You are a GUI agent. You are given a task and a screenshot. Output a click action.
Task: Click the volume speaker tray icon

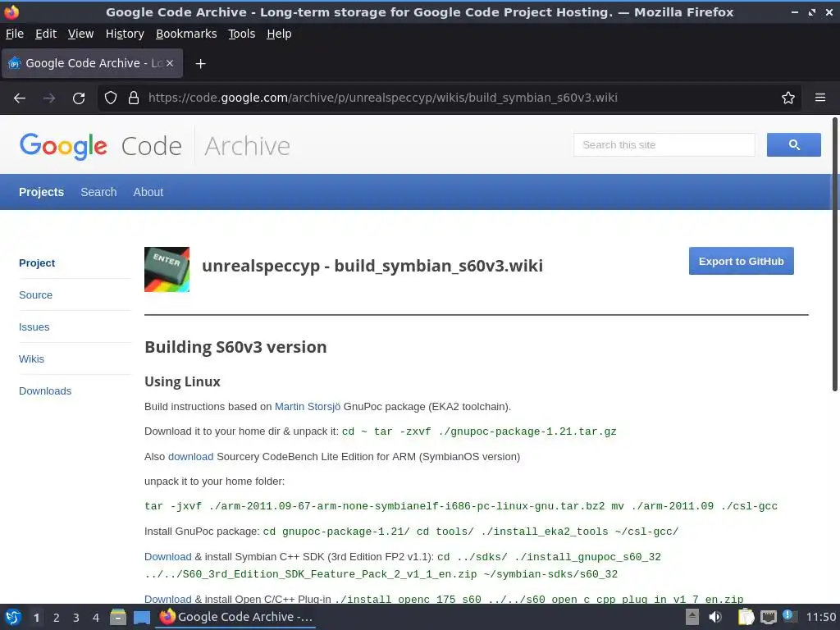tap(715, 617)
